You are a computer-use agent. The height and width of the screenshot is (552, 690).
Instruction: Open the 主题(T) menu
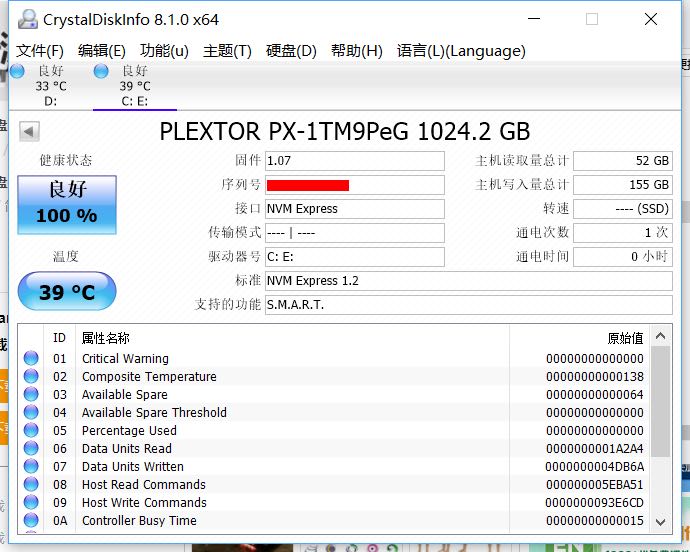227,51
